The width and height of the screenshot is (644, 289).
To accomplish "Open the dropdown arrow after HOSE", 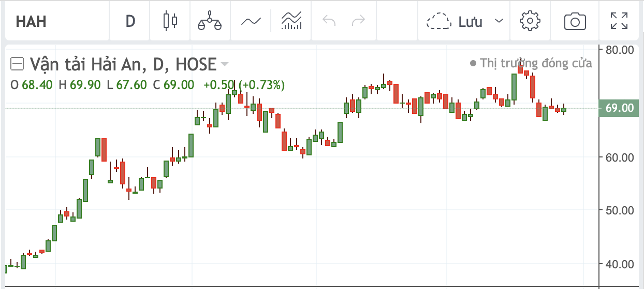I will click(x=224, y=65).
